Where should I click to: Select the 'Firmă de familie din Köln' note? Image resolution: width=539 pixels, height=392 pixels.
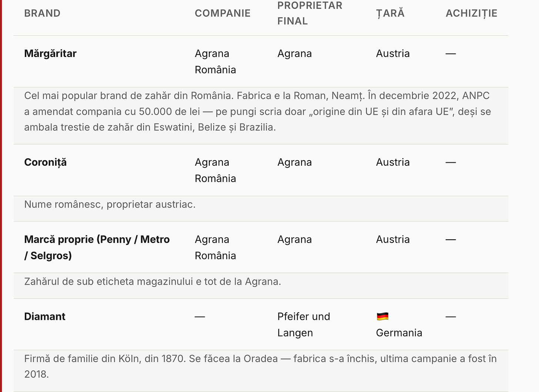click(261, 366)
